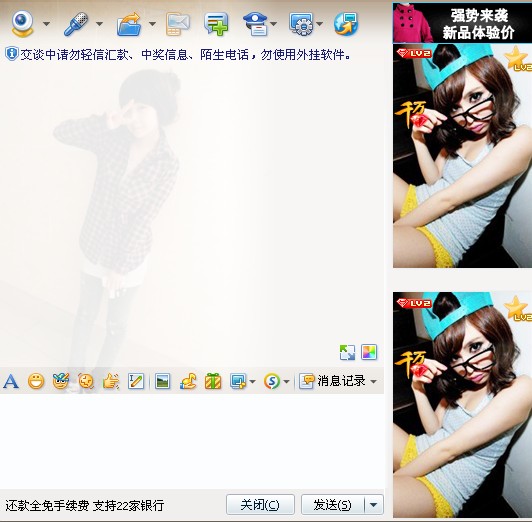Send a nudge with the pointing-hand icon
Image resolution: width=532 pixels, height=522 pixels.
(111, 381)
